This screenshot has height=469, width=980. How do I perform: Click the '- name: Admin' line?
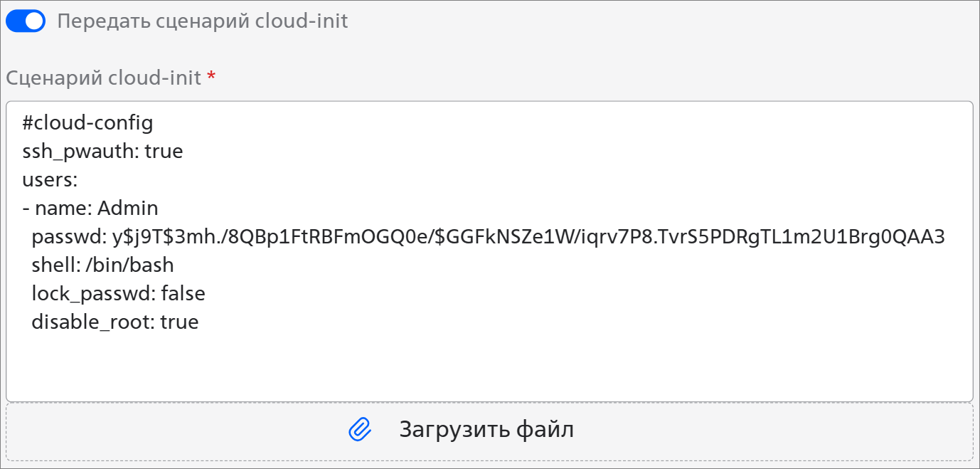(90, 209)
